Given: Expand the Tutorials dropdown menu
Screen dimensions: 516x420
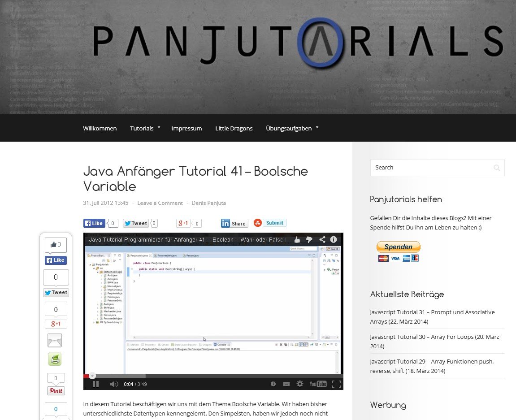Looking at the screenshot, I should click(x=142, y=128).
